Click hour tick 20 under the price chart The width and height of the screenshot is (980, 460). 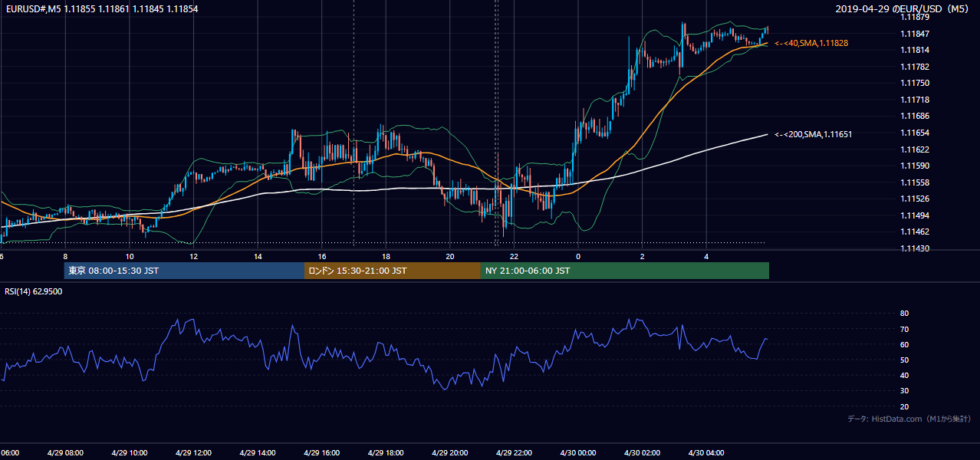pos(450,256)
